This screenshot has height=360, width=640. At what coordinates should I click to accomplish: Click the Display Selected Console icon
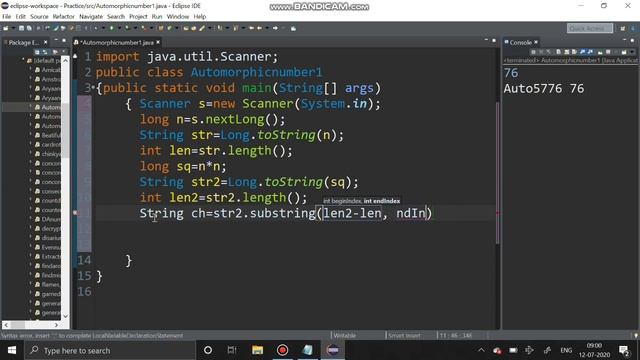(608, 52)
